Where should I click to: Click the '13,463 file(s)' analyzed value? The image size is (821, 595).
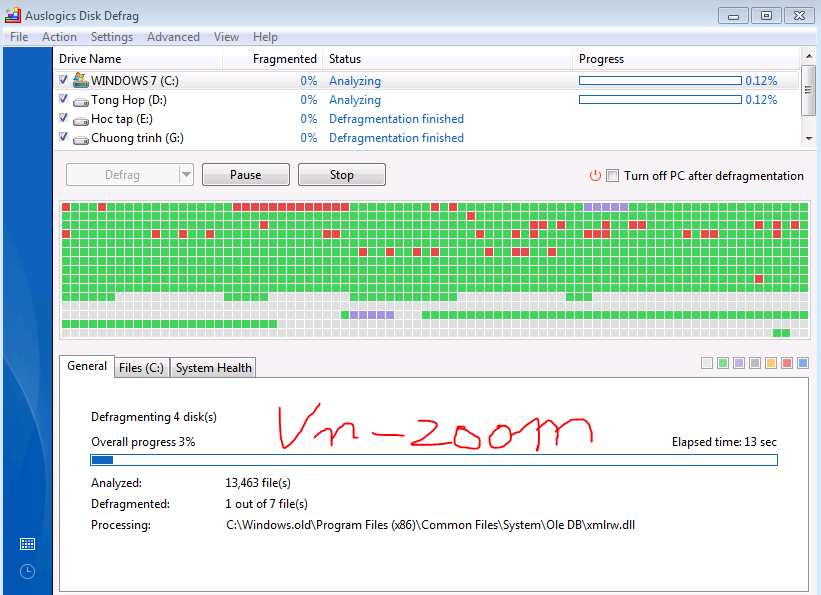pos(258,483)
